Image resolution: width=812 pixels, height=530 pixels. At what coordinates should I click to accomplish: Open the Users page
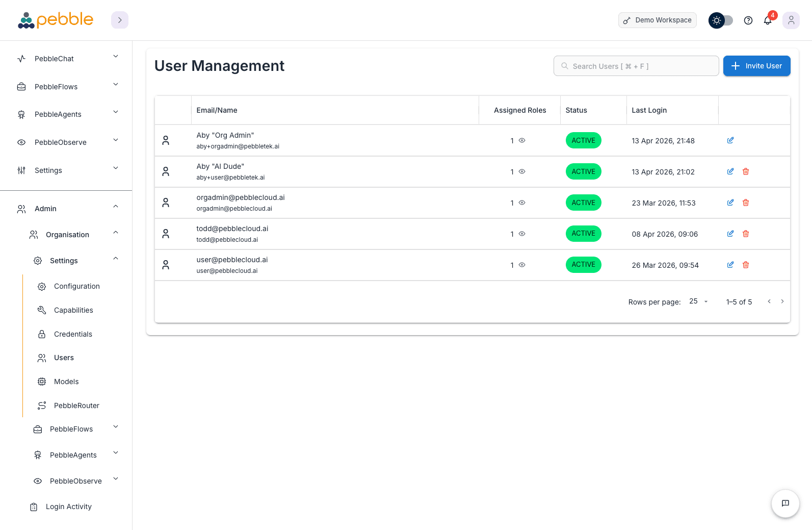(64, 358)
